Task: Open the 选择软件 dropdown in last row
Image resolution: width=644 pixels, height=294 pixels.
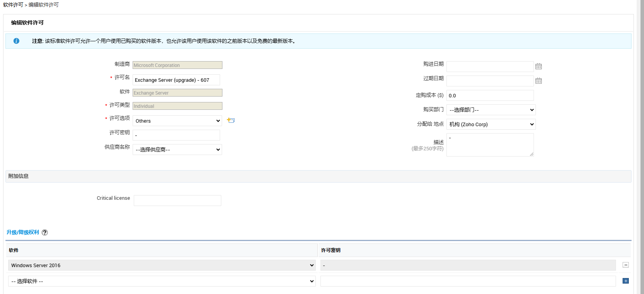Action: (x=162, y=281)
